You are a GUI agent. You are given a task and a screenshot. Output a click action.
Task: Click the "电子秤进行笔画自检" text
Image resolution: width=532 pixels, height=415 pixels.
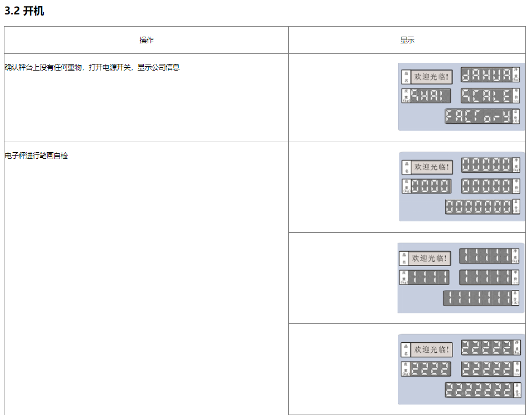[x=36, y=156]
